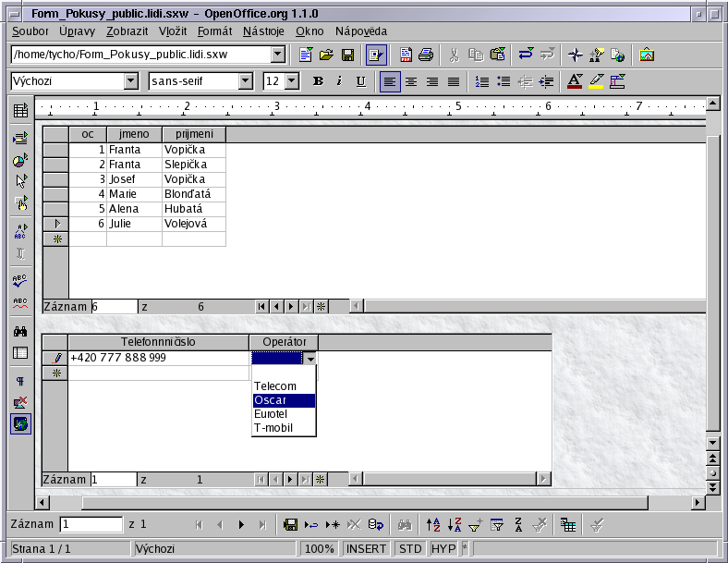The height and width of the screenshot is (563, 728).
Task: Toggle the Edit File mode icon
Action: [x=376, y=55]
